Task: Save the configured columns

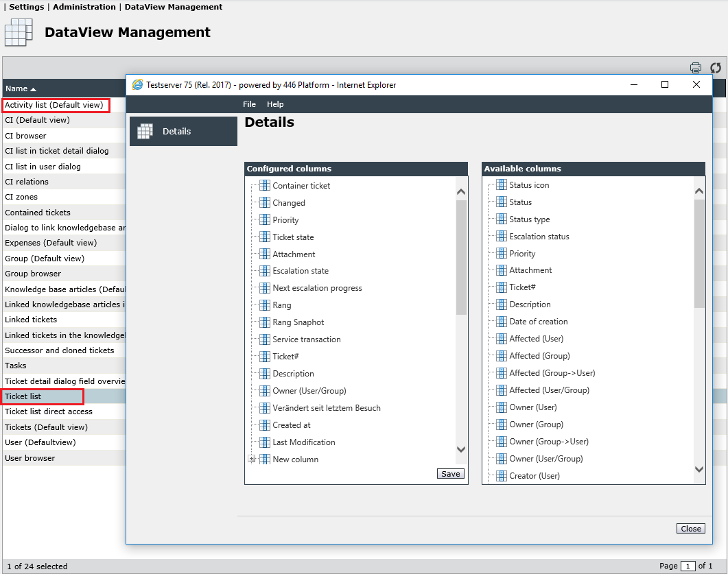Action: click(x=450, y=474)
